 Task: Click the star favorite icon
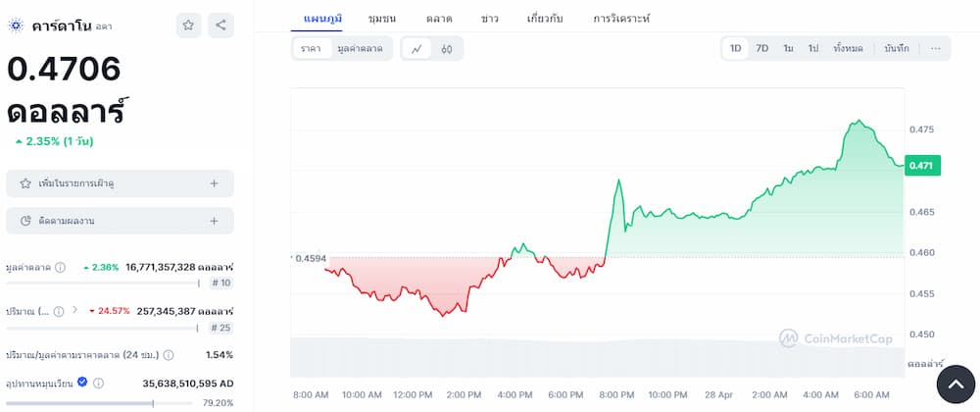[188, 26]
